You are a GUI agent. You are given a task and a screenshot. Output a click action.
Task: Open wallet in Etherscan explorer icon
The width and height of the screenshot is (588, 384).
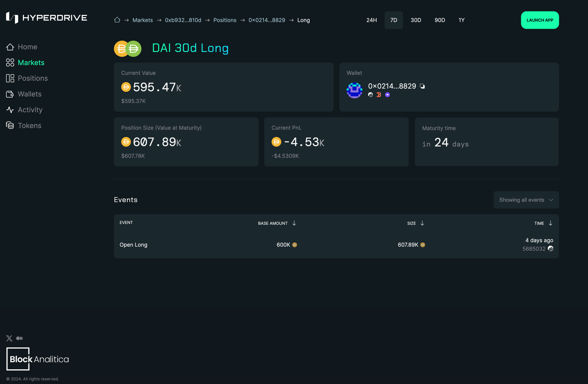[x=370, y=95]
